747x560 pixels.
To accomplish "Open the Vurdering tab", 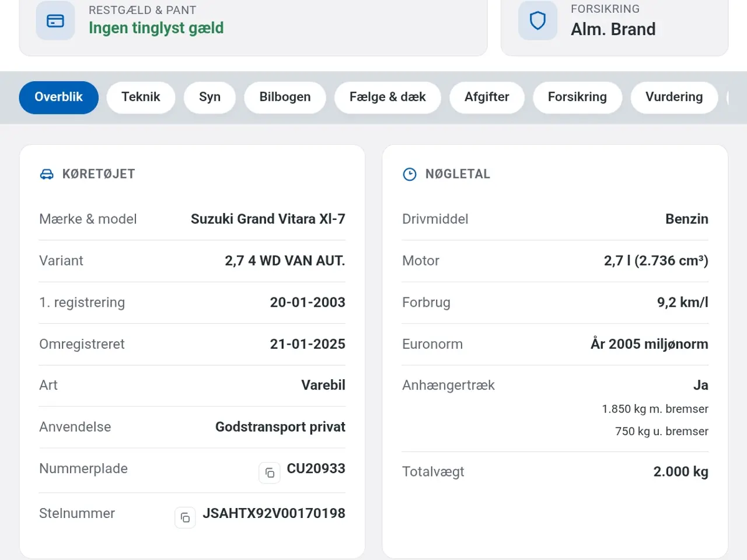I will click(x=674, y=97).
